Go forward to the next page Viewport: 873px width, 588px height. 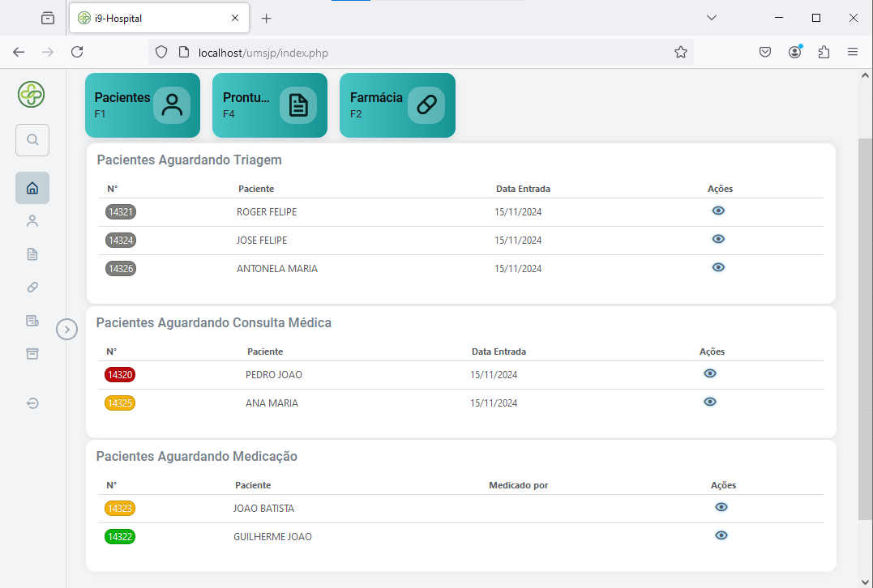pyautogui.click(x=48, y=53)
